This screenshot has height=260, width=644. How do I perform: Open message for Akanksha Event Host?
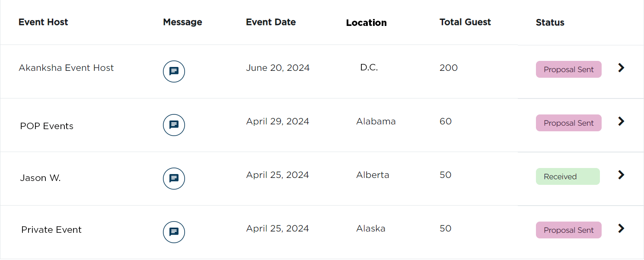174,72
